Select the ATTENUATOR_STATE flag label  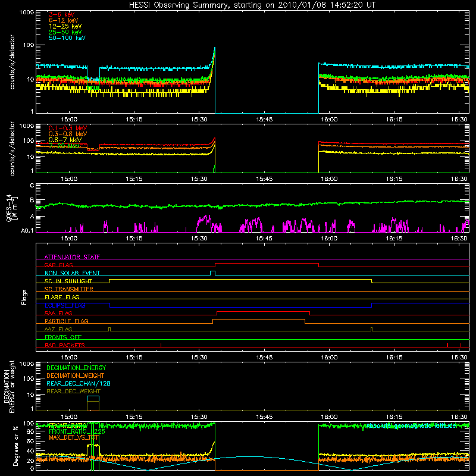pos(72,257)
